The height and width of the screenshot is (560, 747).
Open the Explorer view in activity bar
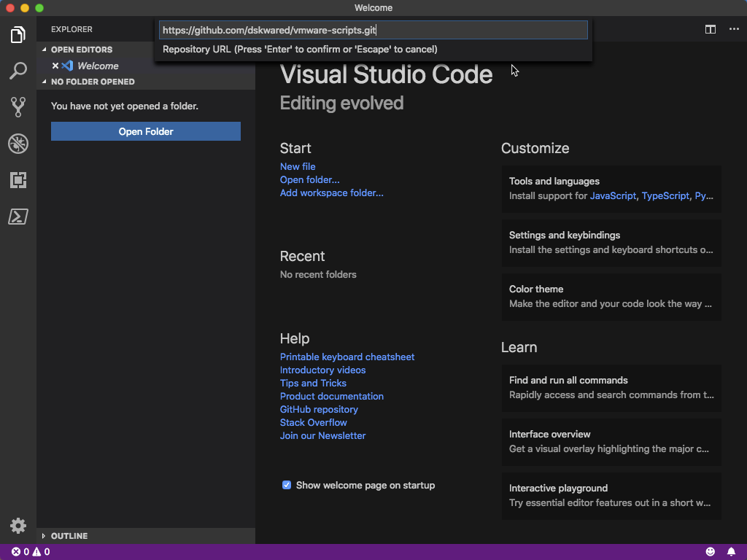18,34
